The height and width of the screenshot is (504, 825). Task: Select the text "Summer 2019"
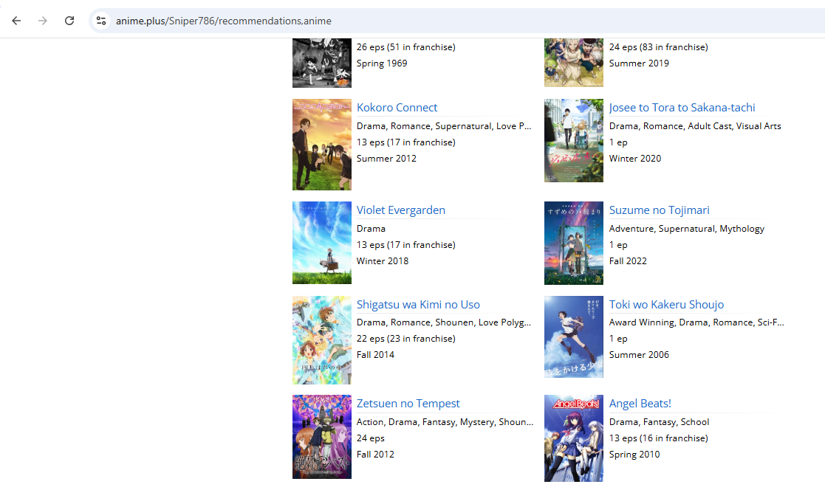(x=639, y=63)
